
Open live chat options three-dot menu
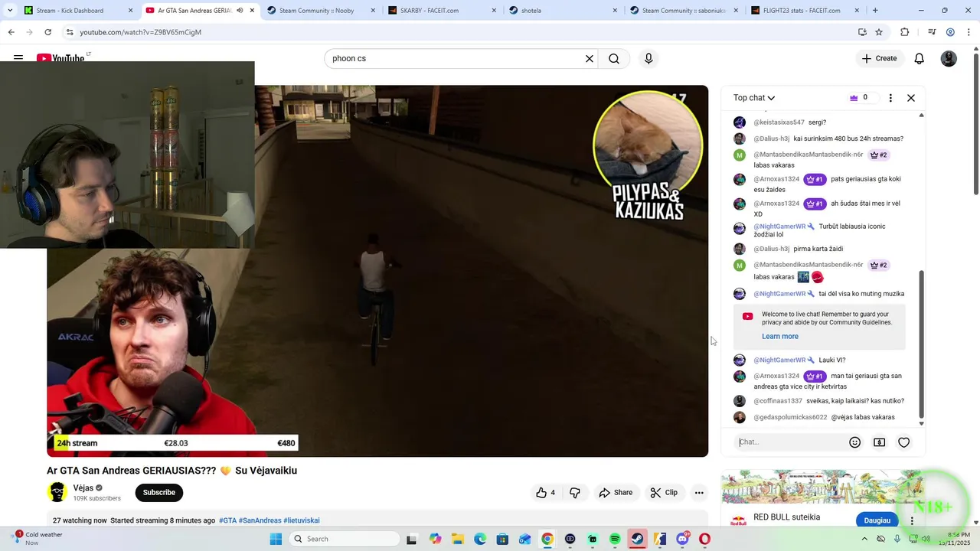[x=890, y=98]
